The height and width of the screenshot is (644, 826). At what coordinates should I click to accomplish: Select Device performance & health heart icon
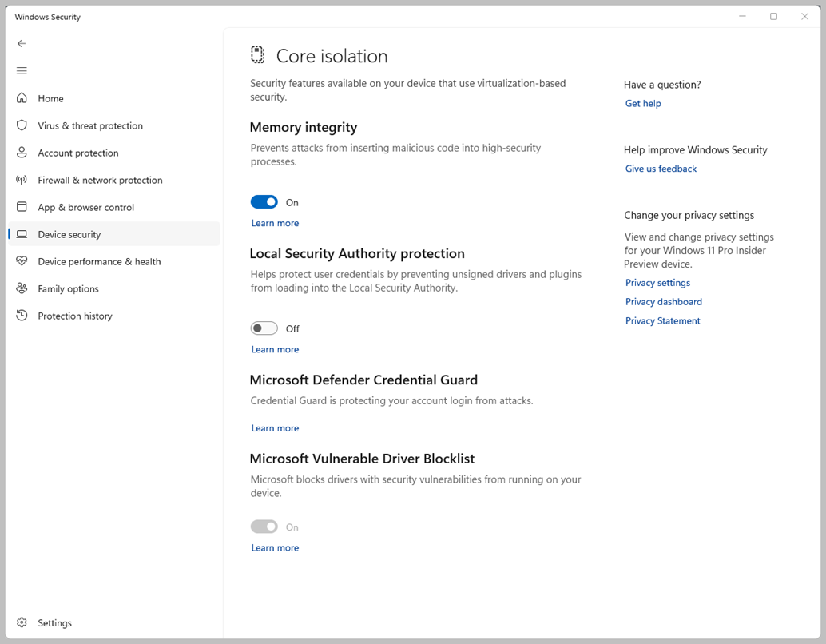point(22,261)
